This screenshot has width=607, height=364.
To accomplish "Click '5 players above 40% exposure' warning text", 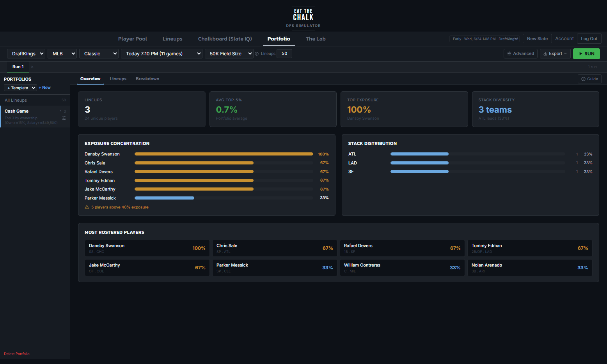I will click(120, 207).
